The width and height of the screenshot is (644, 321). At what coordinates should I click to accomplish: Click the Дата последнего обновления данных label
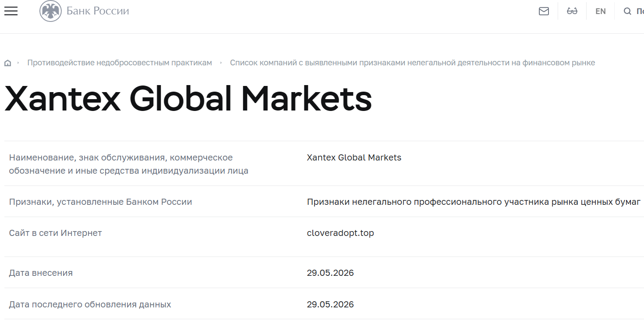(90, 304)
